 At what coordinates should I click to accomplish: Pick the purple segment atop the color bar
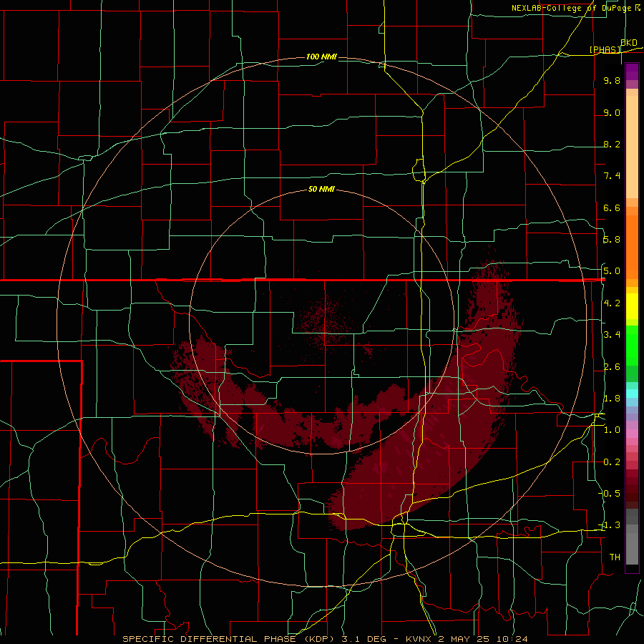point(632,72)
